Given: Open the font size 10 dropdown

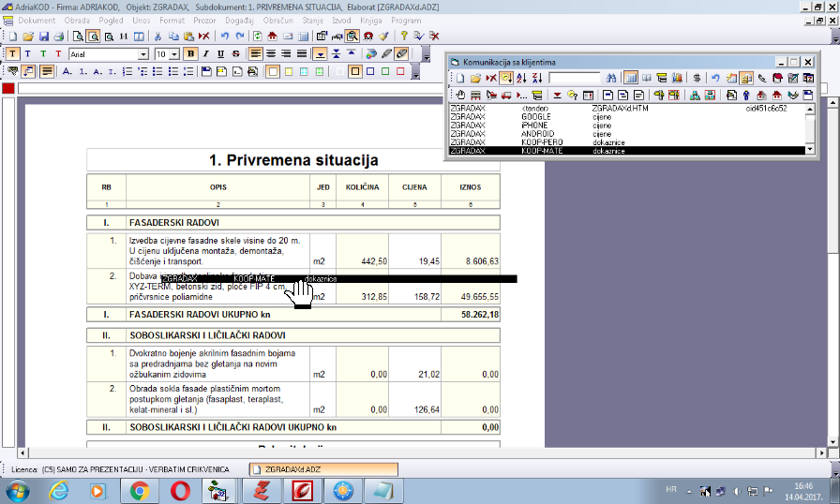Looking at the screenshot, I should click(x=174, y=54).
